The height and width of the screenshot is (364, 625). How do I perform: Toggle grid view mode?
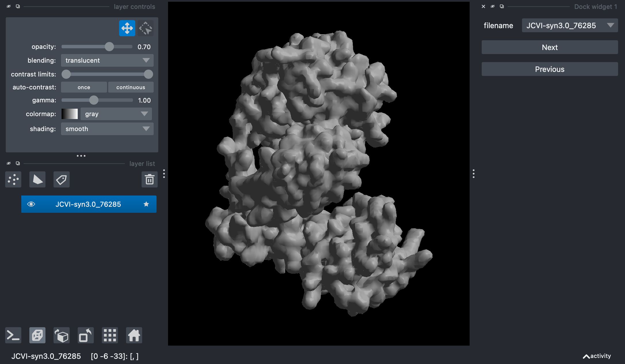[110, 335]
